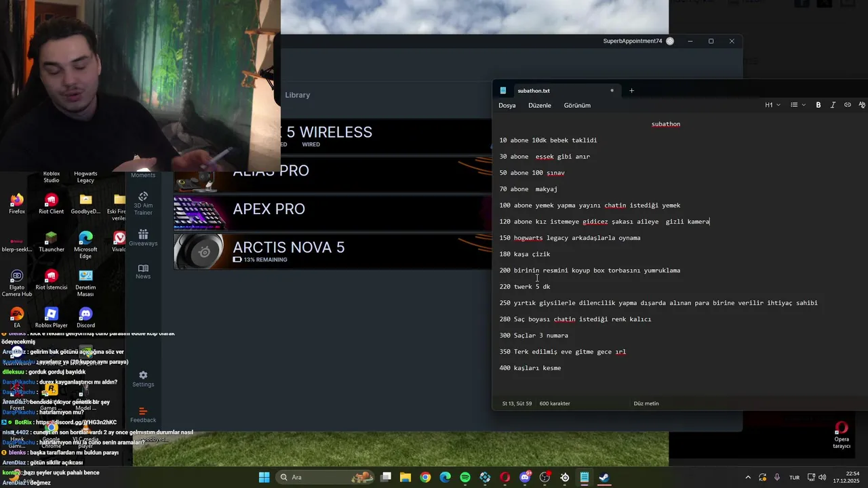Click the cursor position 'St 13, Süt 59' status
868x488 pixels.
point(517,403)
